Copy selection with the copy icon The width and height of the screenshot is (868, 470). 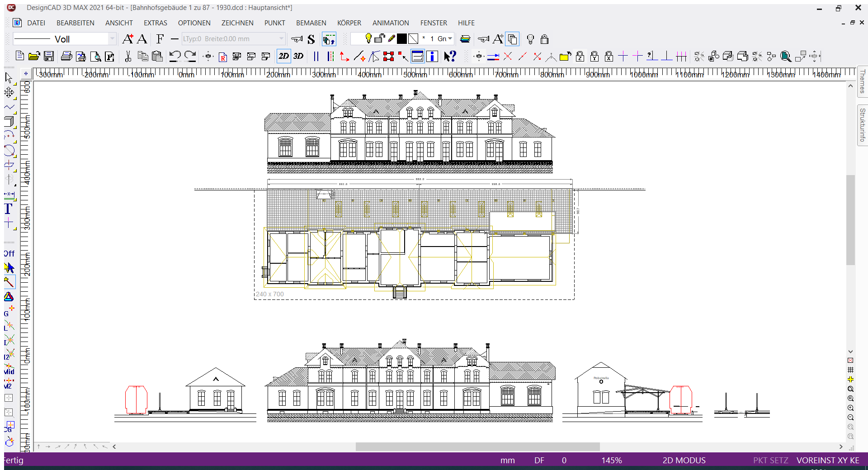[x=142, y=56]
